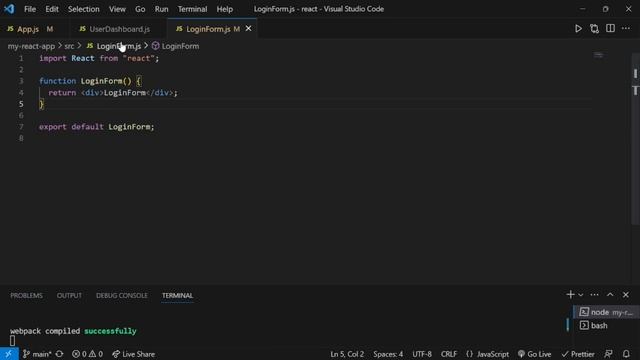Open the Edit menu
640x360 pixels.
[52, 9]
